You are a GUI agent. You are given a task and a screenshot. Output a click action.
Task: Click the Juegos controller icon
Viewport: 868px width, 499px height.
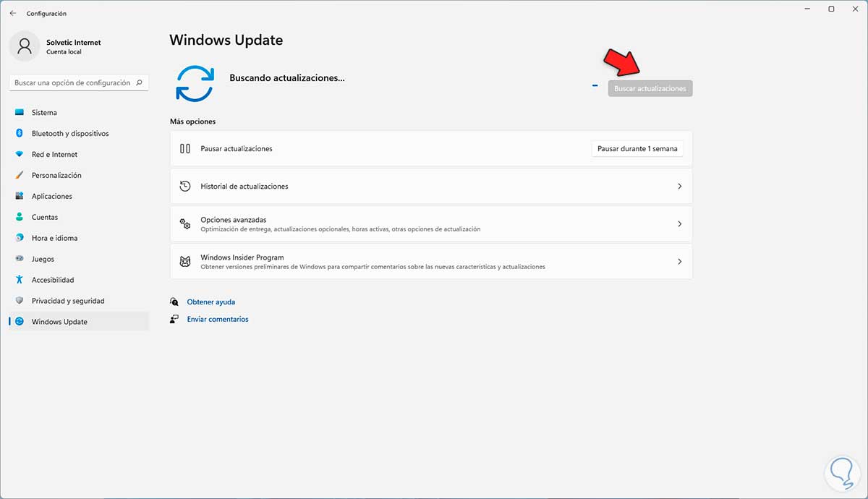pos(19,259)
